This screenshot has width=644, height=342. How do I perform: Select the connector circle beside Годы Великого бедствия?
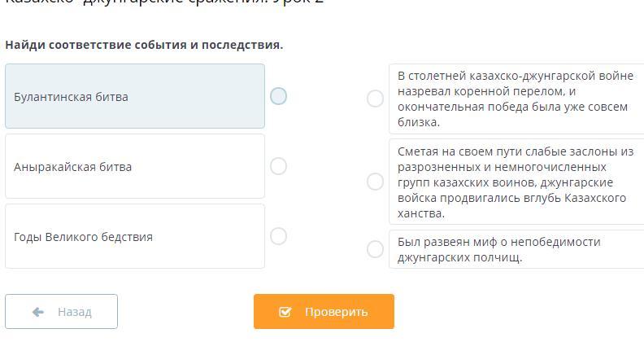pos(278,236)
